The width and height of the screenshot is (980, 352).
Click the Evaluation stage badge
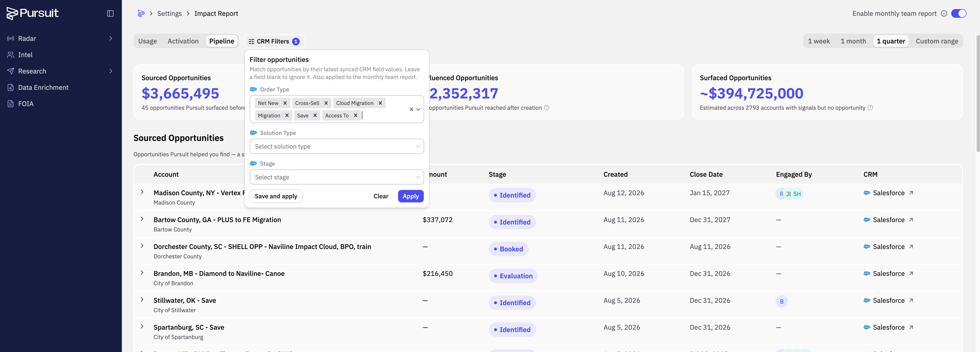[x=513, y=276]
